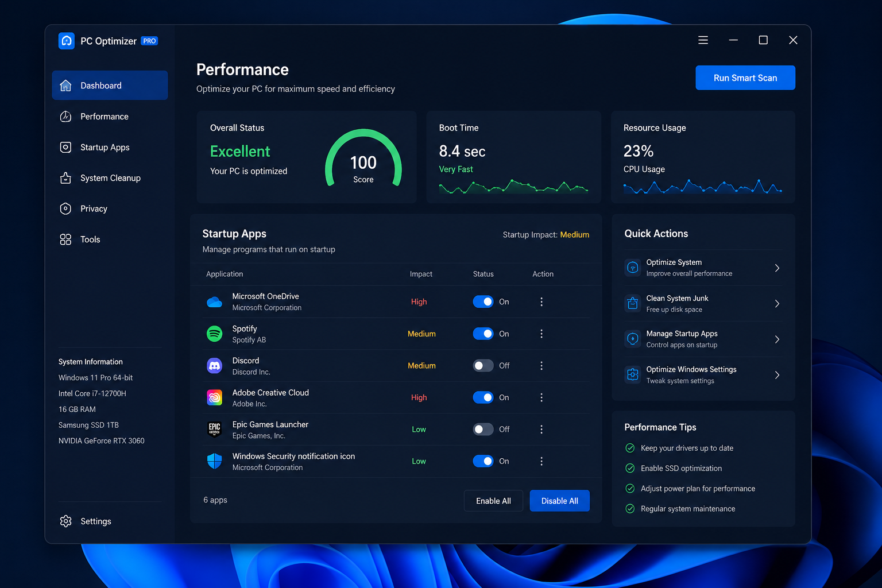Toggle Microsoft OneDrive startup switch off
Screen dimensions: 882x588
483,302
